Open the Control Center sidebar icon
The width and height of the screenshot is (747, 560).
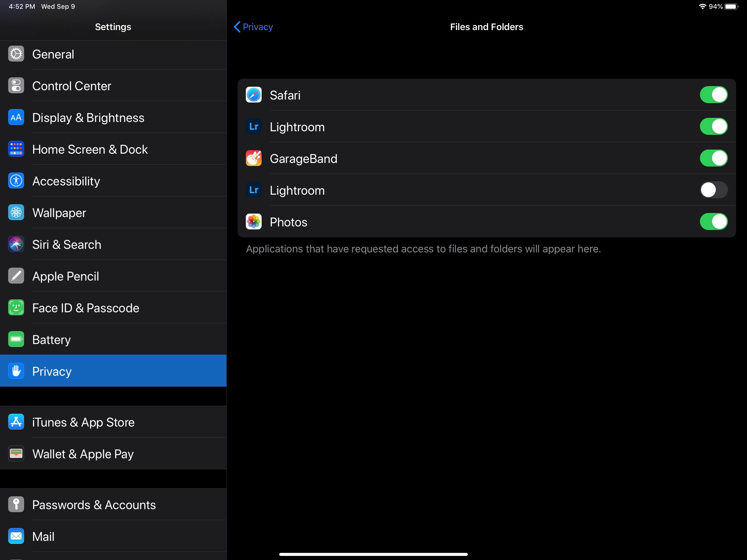[16, 86]
